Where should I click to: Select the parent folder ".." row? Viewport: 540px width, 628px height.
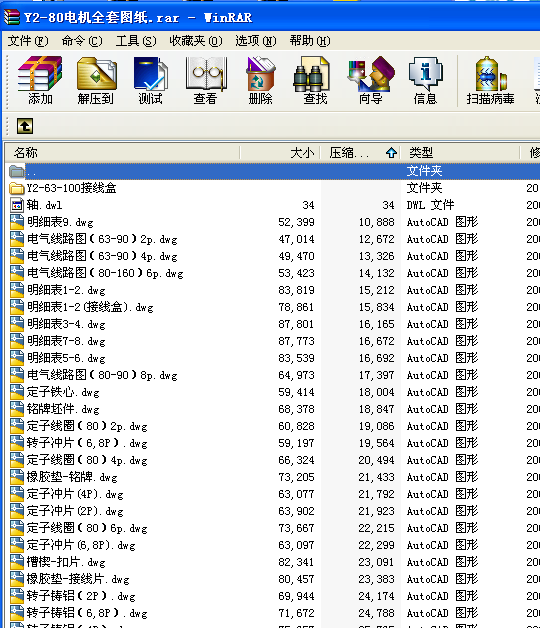(272, 171)
